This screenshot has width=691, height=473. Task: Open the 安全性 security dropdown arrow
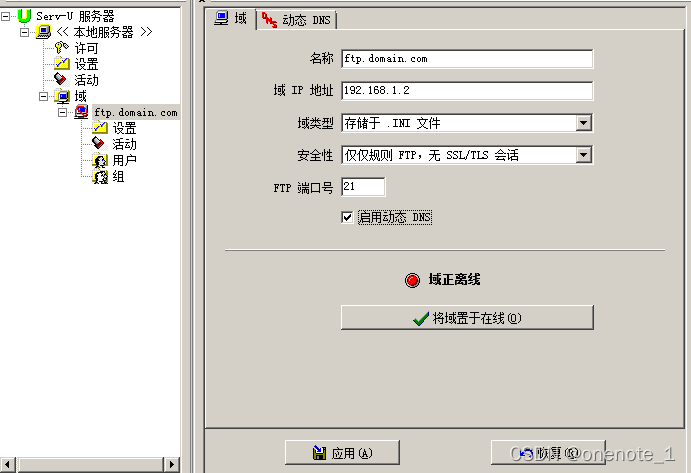(583, 155)
